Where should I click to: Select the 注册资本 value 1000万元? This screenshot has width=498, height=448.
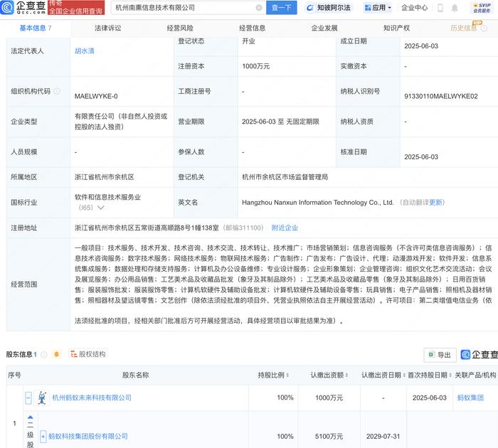pyautogui.click(x=255, y=66)
